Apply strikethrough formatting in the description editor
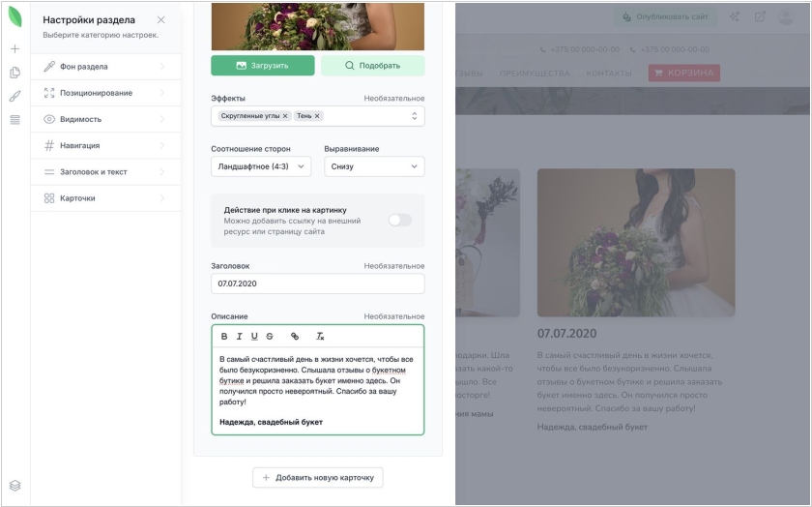The height and width of the screenshot is (507, 812). coord(270,337)
